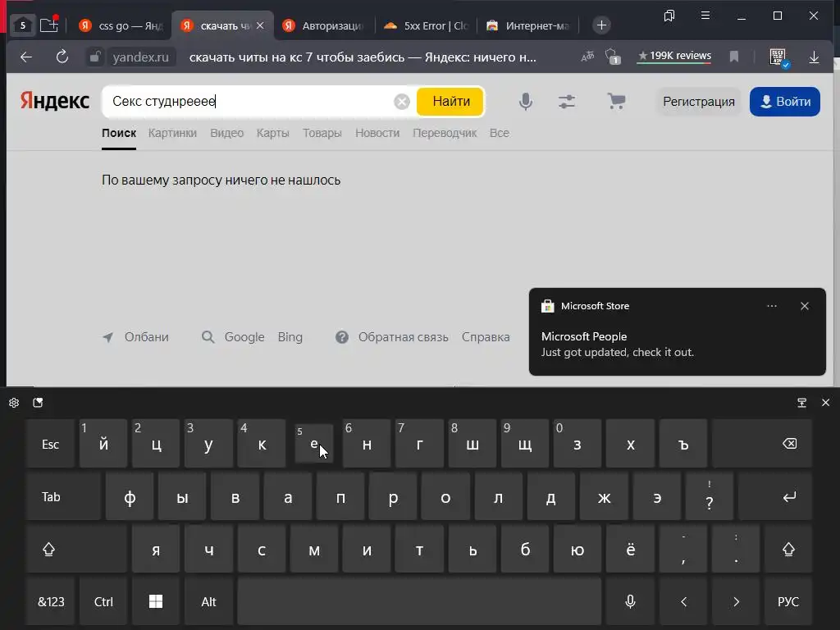Viewport: 840px width, 630px height.
Task: Go back with the browser back arrow
Action: [25, 57]
